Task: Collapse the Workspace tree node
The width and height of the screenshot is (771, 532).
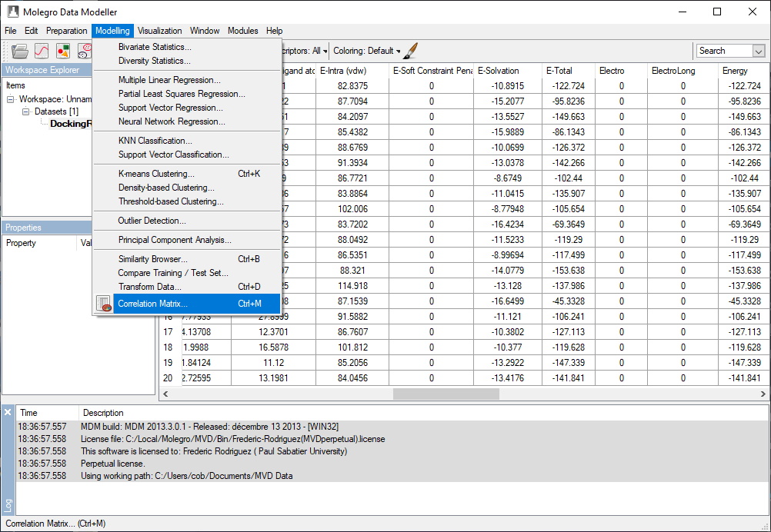Action: (10, 99)
